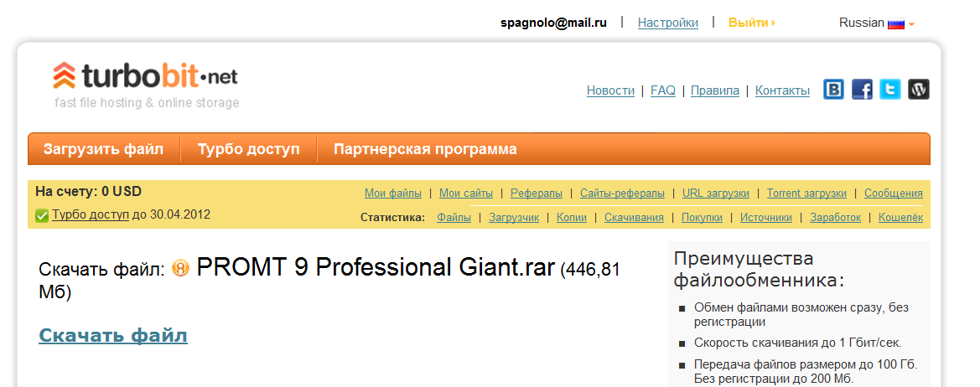Click the PROMT 9 Professional Giant.rar filename
The height and width of the screenshot is (387, 980).
pyautogui.click(x=376, y=267)
